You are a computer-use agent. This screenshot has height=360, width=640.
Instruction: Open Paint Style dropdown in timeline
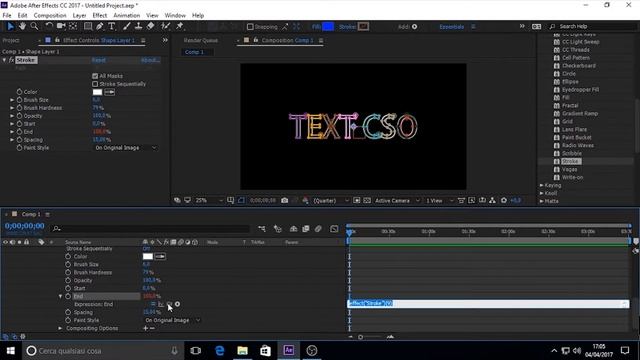point(172,320)
